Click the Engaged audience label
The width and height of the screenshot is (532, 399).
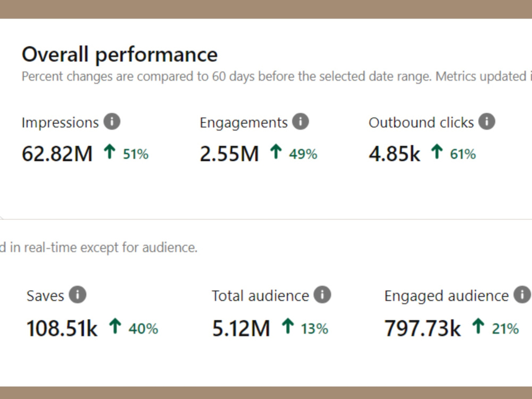coord(446,296)
